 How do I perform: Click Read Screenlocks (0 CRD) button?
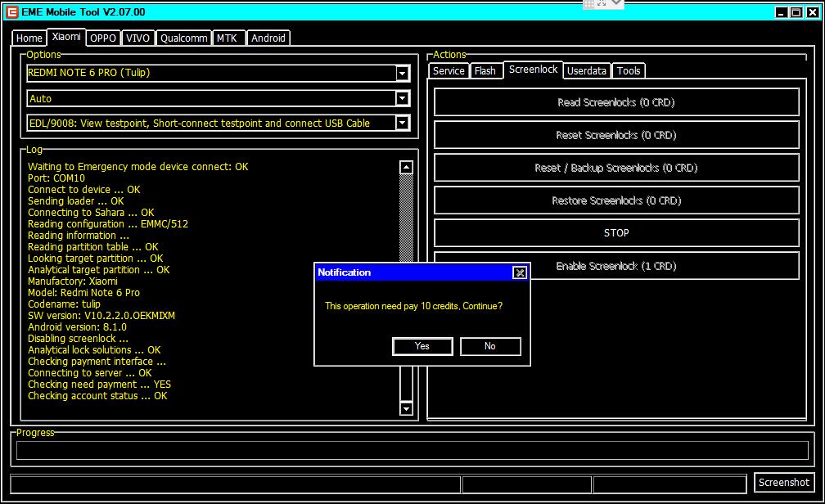tap(616, 102)
